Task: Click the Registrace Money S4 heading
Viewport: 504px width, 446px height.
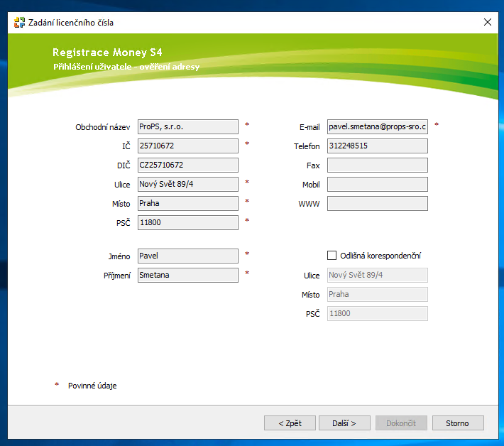Action: [111, 53]
